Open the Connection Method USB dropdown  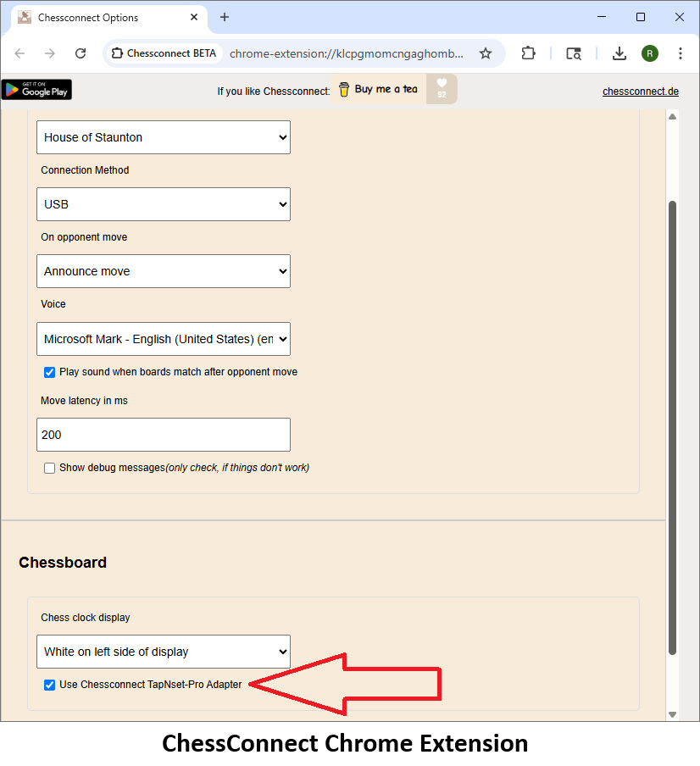coord(164,204)
